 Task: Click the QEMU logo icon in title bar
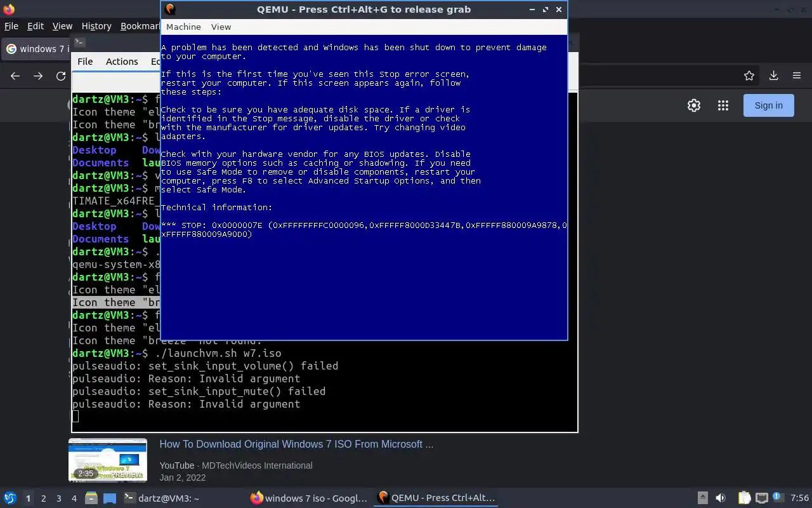(169, 10)
